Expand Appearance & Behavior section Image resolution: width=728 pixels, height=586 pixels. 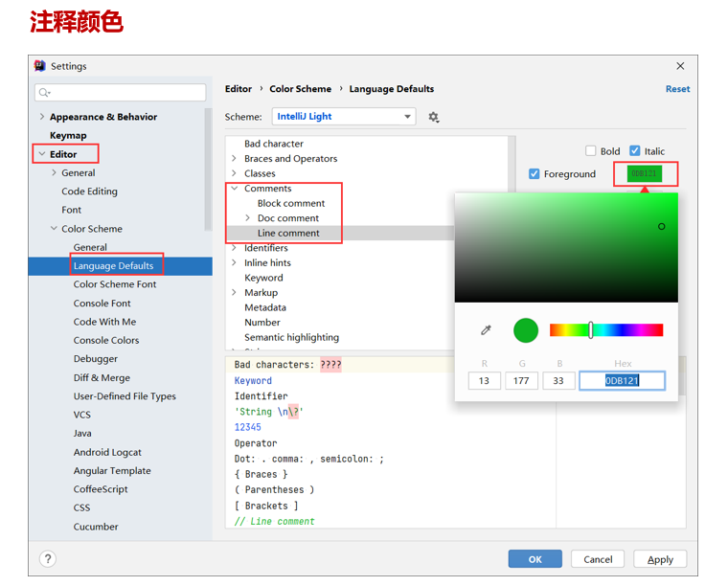click(42, 117)
